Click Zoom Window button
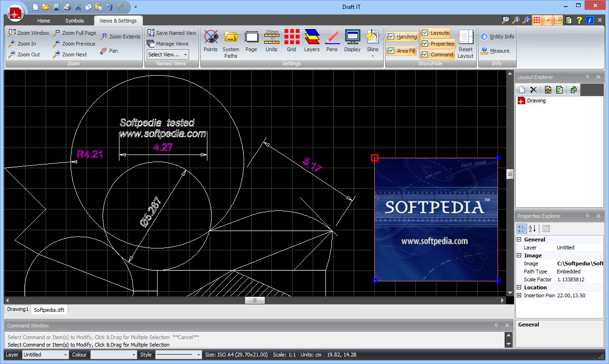 tap(29, 33)
